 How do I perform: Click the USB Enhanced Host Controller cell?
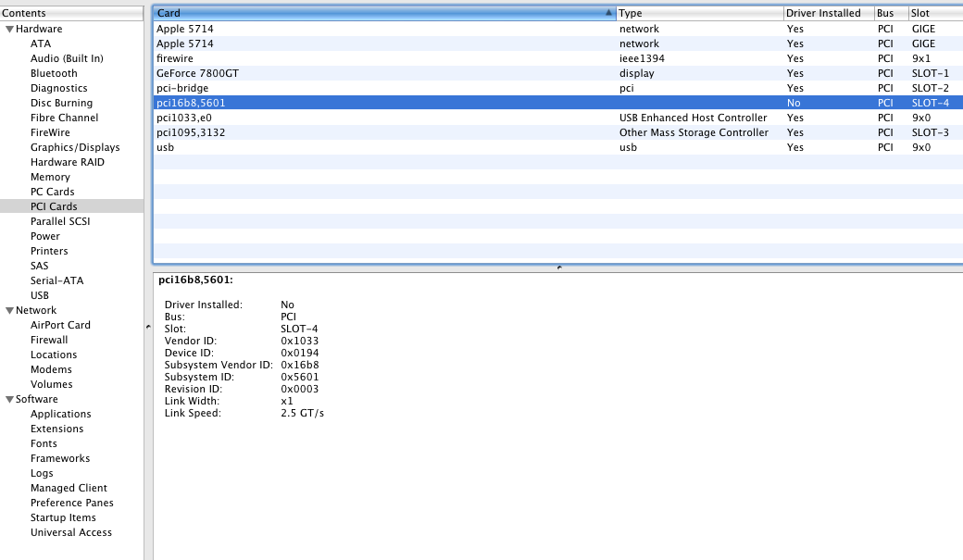click(693, 118)
